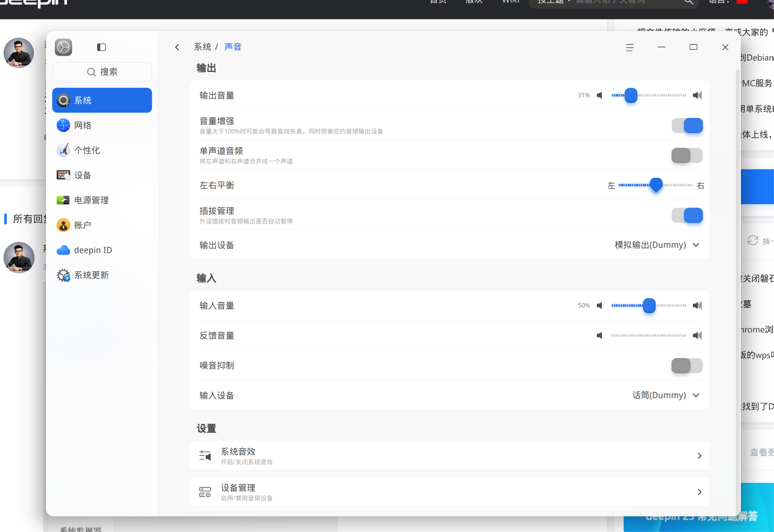This screenshot has width=774, height=532.
Task: Click the 声音 breadcrumb label
Action: (233, 47)
